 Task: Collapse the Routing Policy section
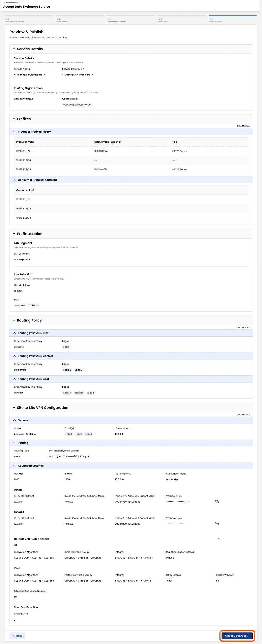click(14, 320)
